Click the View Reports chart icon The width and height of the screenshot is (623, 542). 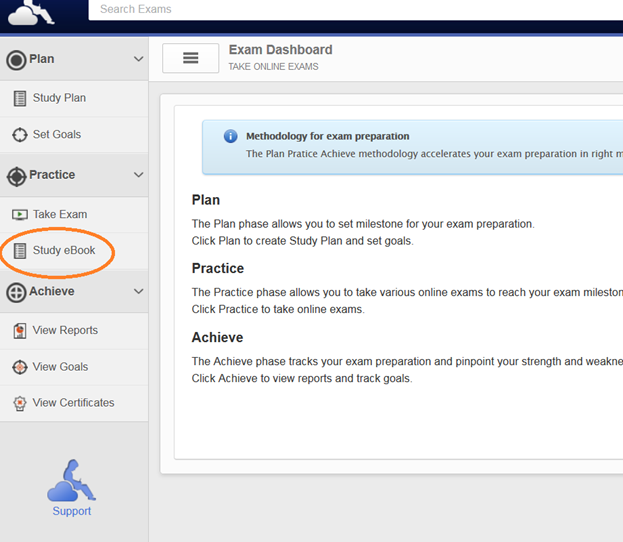[20, 331]
